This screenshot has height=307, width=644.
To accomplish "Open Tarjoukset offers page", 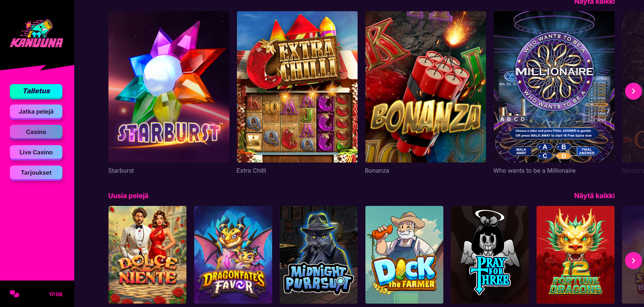I will point(36,173).
